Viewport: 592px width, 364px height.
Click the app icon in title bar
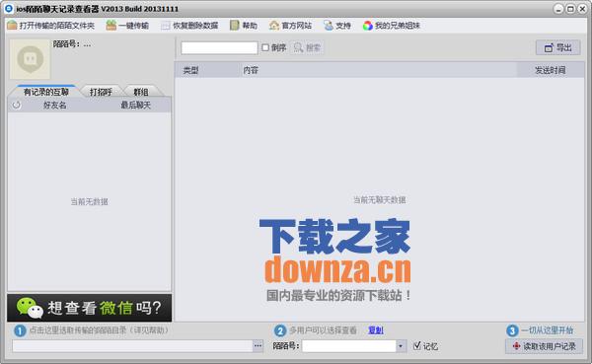coord(9,8)
